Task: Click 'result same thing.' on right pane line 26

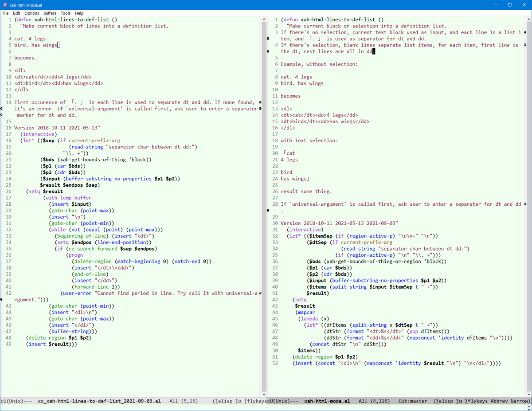Action: [306, 192]
